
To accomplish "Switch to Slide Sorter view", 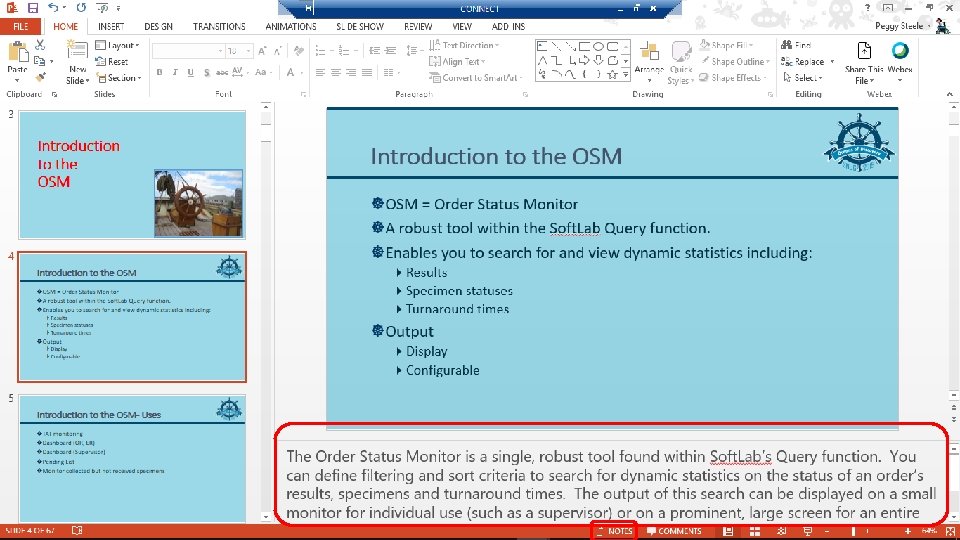I will pos(755,531).
